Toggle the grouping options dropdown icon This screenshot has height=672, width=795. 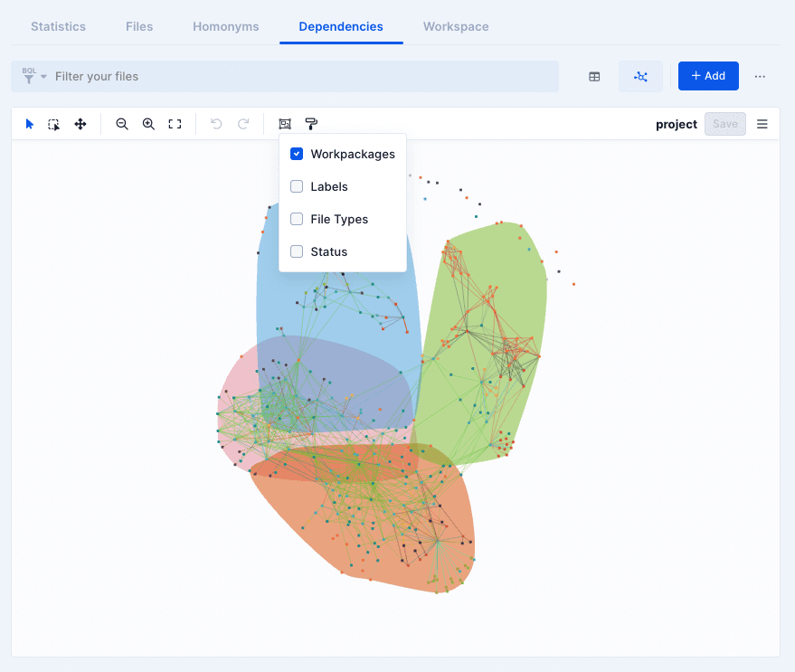coord(285,124)
